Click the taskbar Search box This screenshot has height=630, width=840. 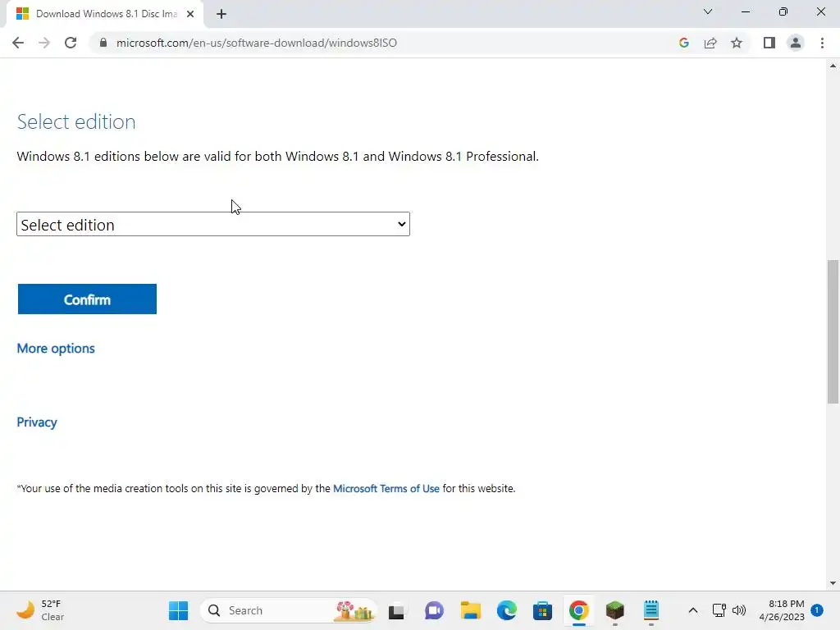coord(288,610)
